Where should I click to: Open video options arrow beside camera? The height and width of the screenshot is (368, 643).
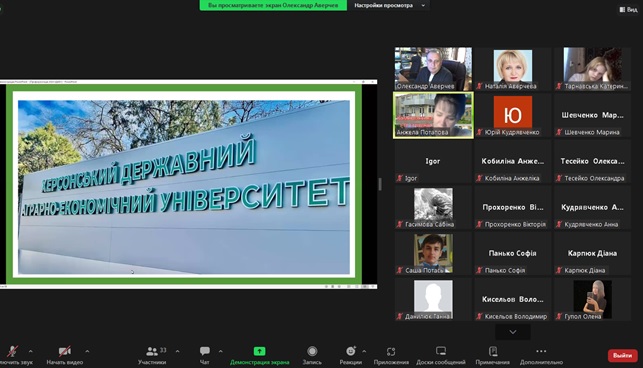coord(87,352)
